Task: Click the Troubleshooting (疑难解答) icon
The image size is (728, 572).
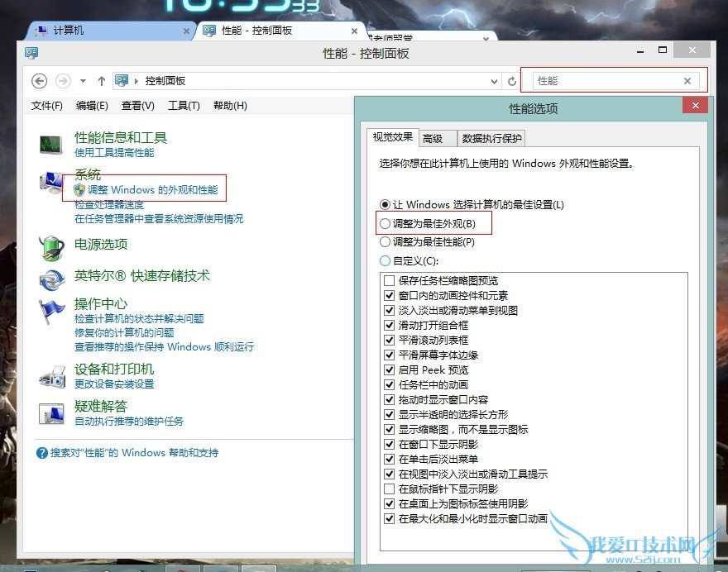Action: click(x=51, y=413)
